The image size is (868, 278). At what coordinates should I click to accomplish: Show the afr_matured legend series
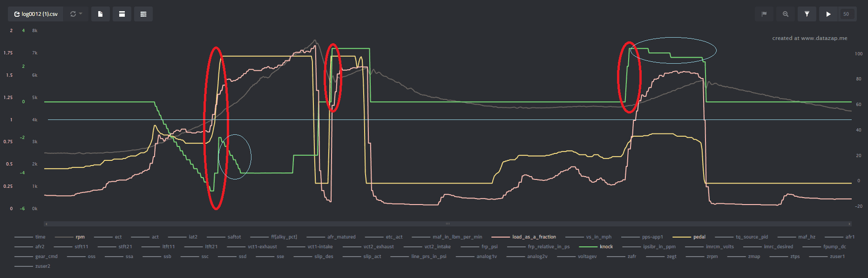(x=331, y=237)
